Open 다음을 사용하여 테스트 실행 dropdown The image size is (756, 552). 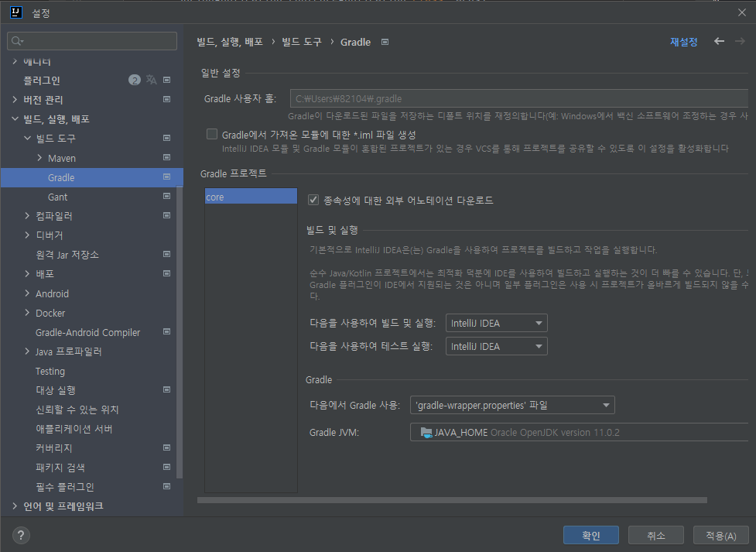tap(497, 346)
